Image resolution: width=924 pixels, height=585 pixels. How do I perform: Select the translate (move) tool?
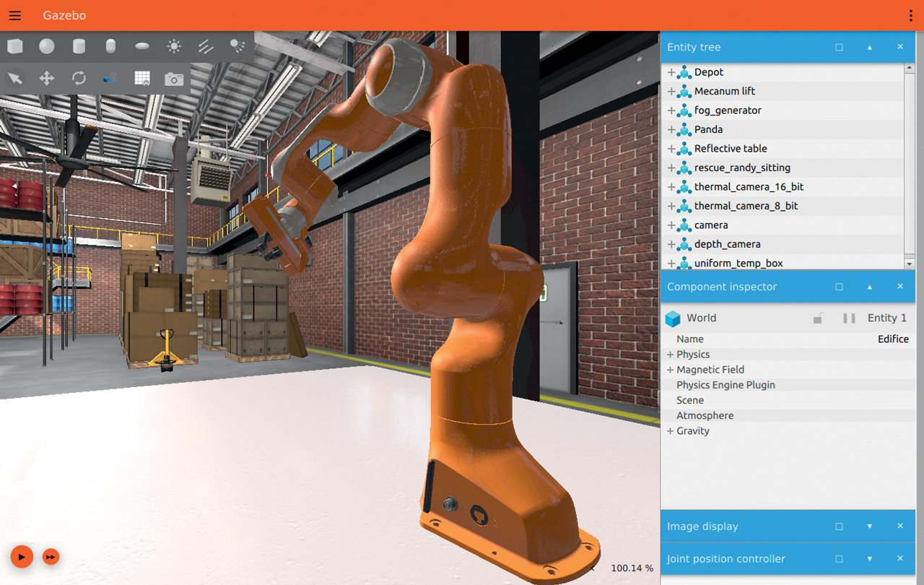47,79
